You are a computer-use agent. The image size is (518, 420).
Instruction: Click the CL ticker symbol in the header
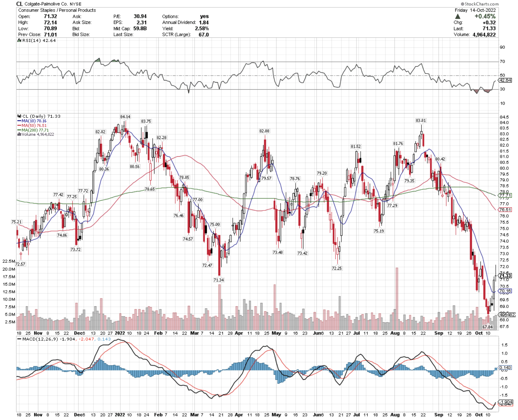19,4
